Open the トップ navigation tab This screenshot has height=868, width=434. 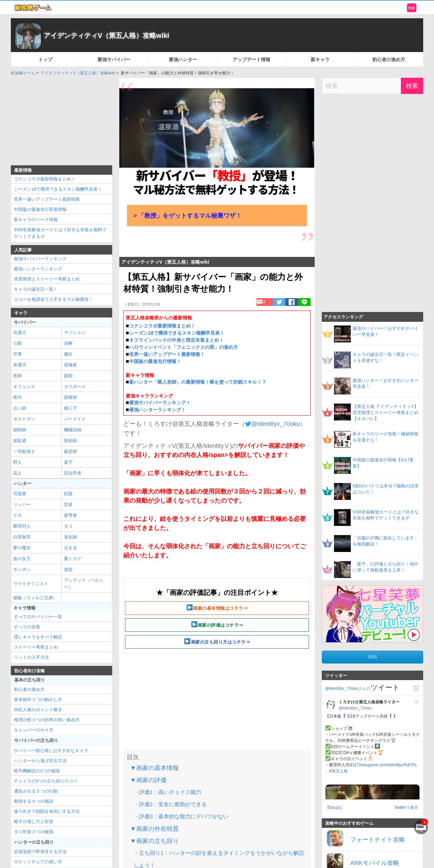pyautogui.click(x=45, y=59)
